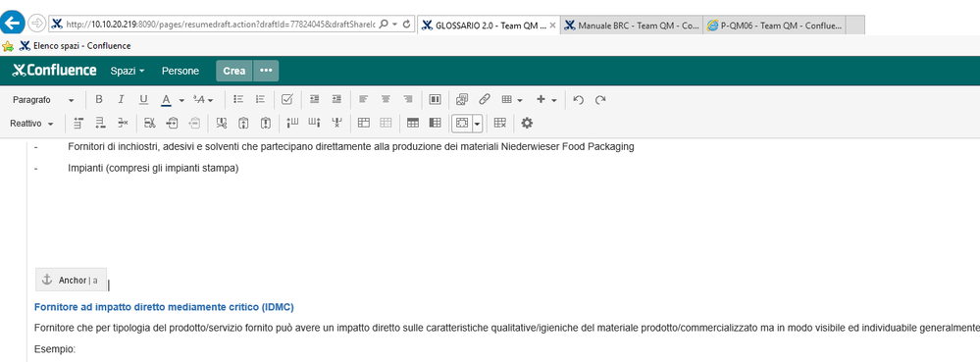980x362 pixels.
Task: Insert table column to the right
Action: coord(315,124)
